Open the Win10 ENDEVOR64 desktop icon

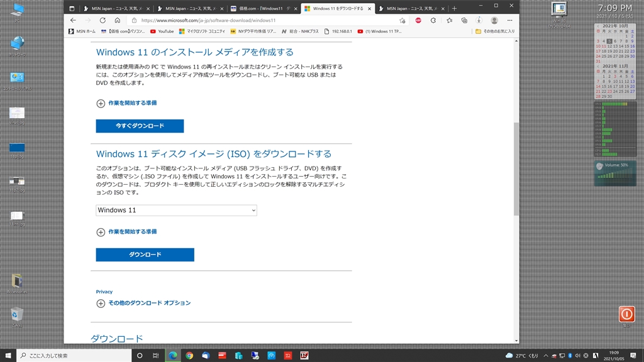click(559, 15)
